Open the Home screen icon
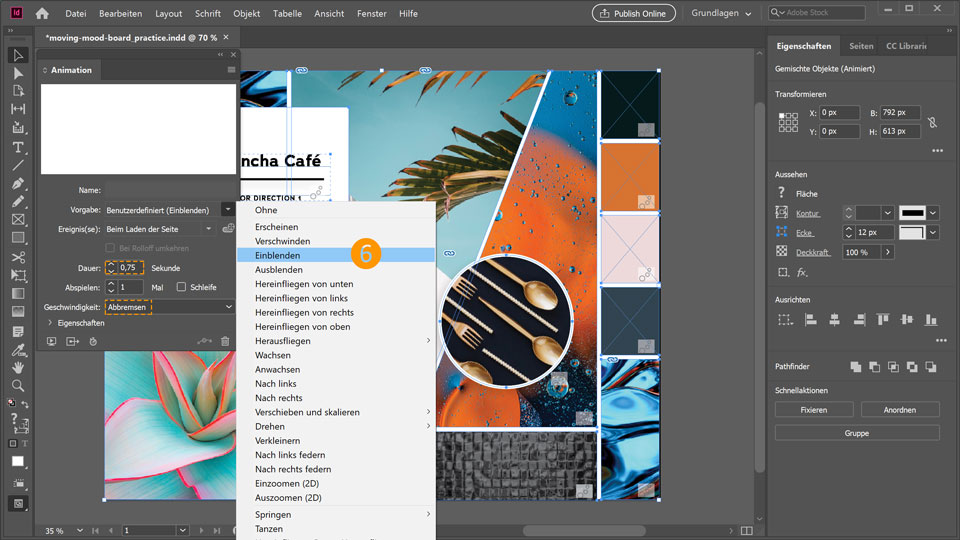This screenshot has height=540, width=960. 41,14
